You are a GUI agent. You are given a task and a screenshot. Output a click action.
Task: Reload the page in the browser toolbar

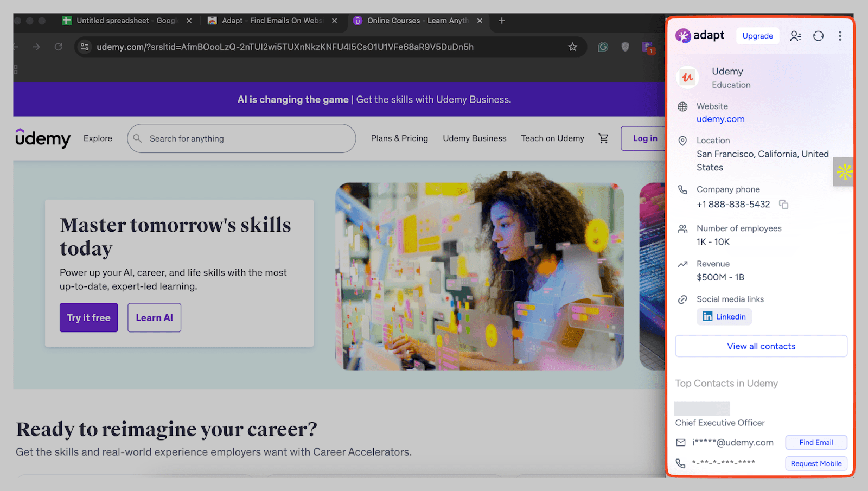pyautogui.click(x=59, y=47)
